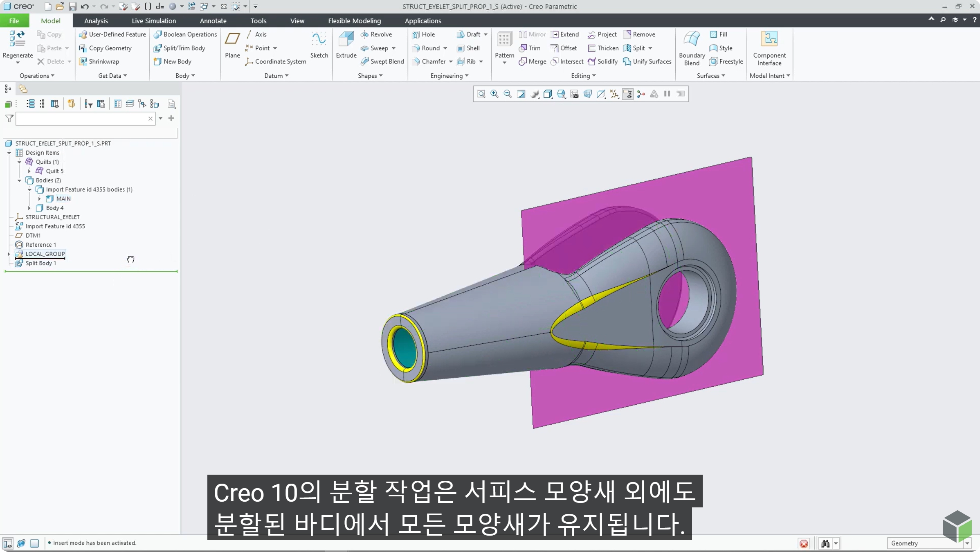This screenshot has height=552, width=980.
Task: Click the Regenerate icon
Action: tap(17, 39)
